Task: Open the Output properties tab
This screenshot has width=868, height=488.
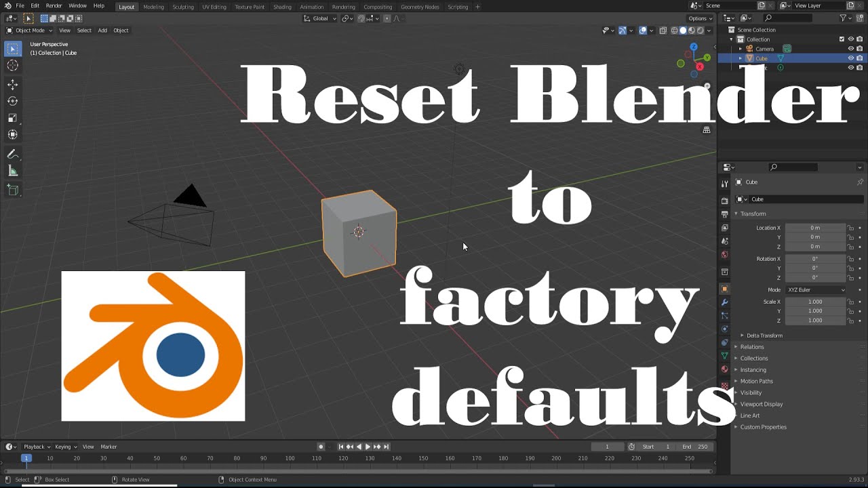Action: click(x=724, y=214)
